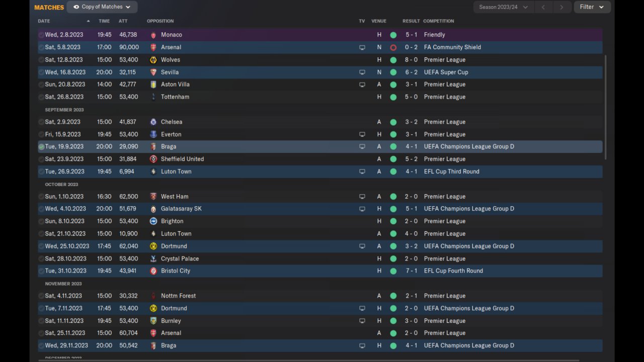This screenshot has height=362, width=644.
Task: Toggle the selection circle for Braga on 19.9.2023
Action: pyautogui.click(x=41, y=147)
